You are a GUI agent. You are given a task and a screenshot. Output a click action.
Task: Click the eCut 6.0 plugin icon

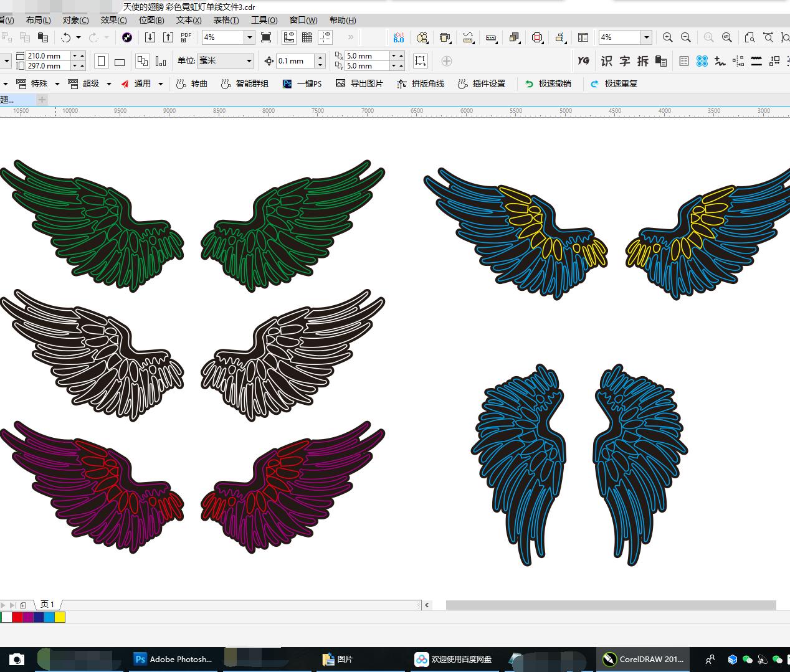click(399, 37)
